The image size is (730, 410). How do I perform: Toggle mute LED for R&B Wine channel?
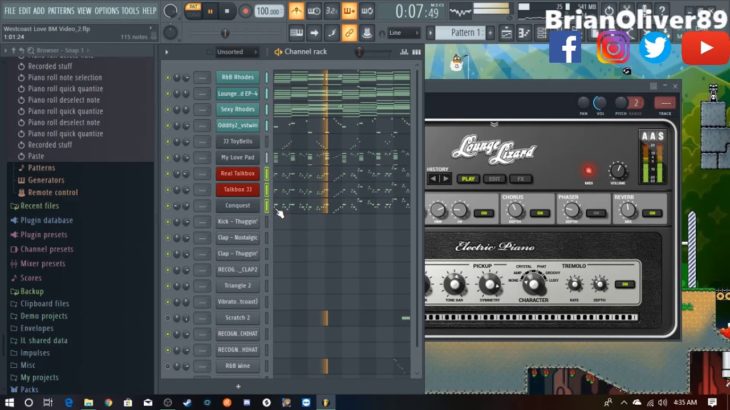168,366
